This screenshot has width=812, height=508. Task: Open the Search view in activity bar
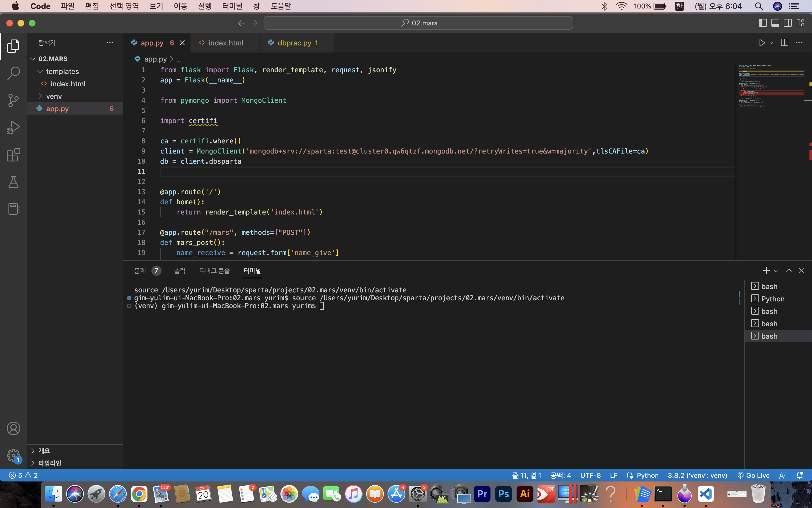click(x=14, y=73)
